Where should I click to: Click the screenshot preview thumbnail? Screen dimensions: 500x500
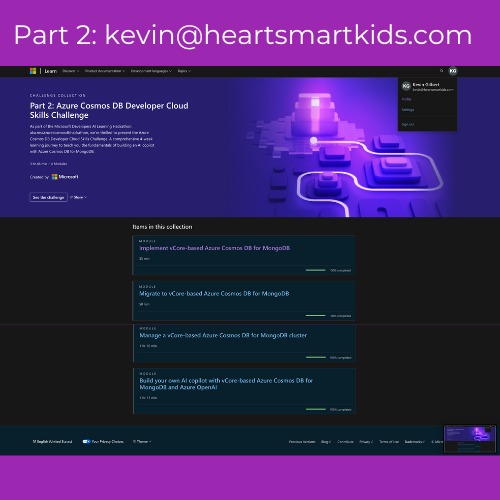click(x=470, y=439)
